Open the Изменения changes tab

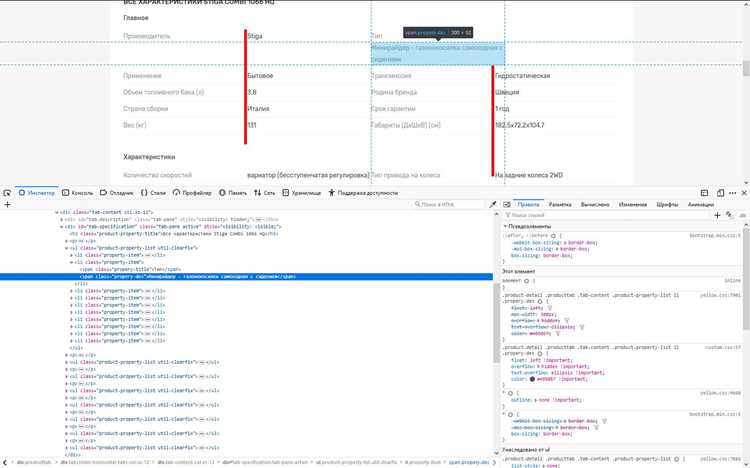pyautogui.click(x=633, y=204)
